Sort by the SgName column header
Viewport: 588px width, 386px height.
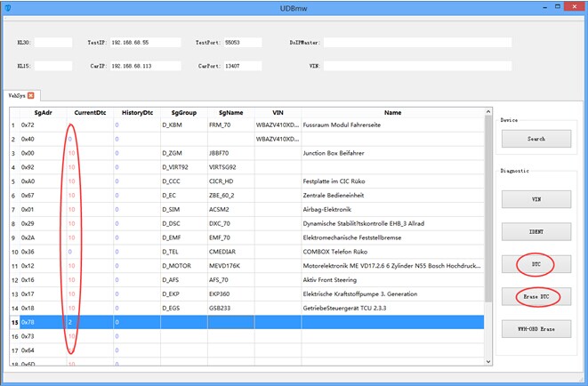pos(231,112)
